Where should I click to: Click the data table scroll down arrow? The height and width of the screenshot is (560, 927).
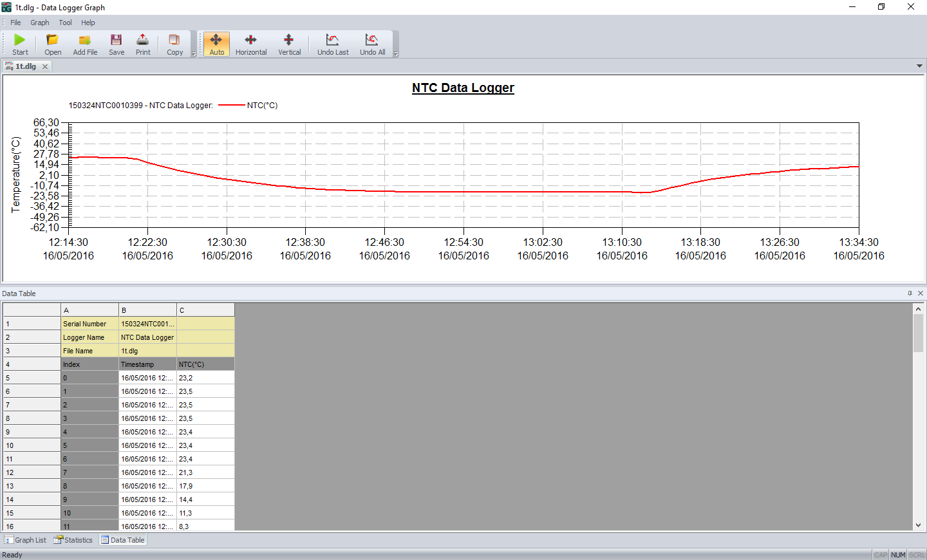(x=918, y=525)
